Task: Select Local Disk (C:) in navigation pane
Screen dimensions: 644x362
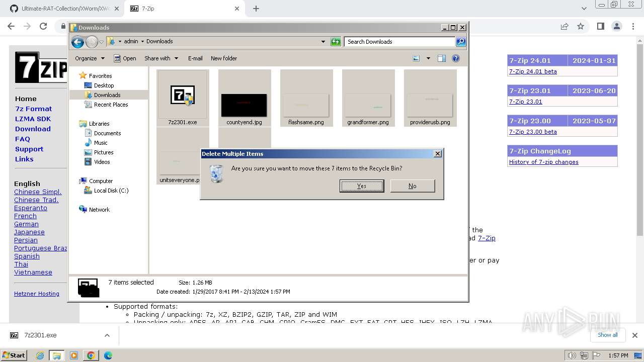Action: click(x=106, y=191)
